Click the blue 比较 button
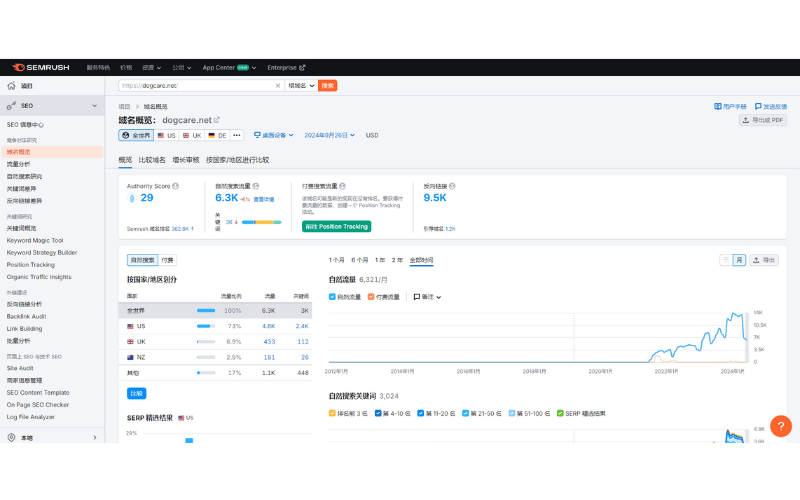 tap(136, 393)
